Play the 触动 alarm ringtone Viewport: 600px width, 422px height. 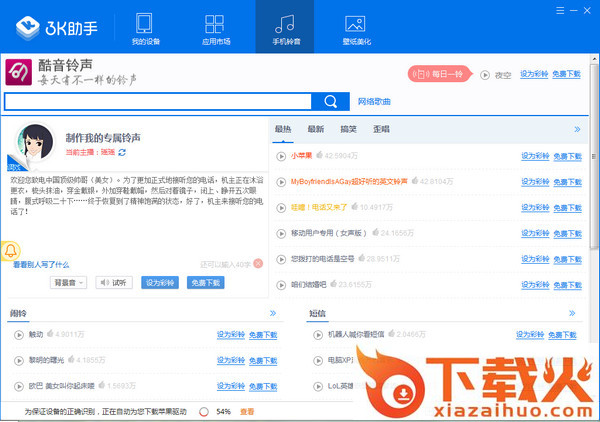19,335
